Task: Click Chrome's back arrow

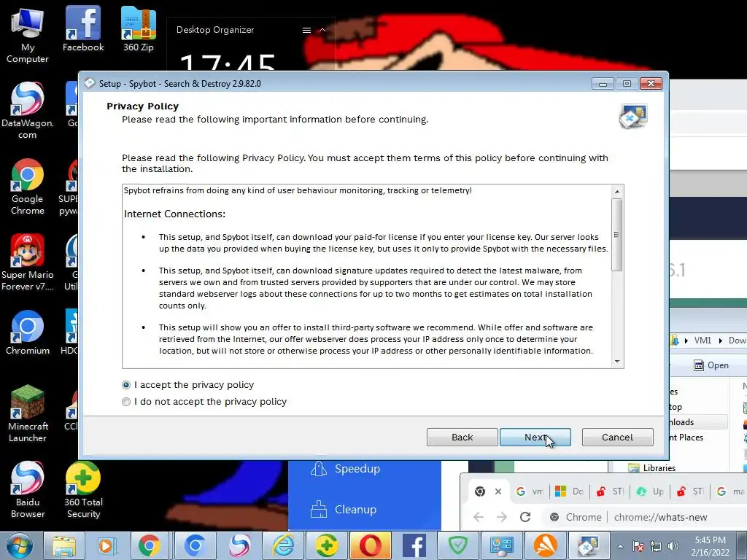Action: 479,517
